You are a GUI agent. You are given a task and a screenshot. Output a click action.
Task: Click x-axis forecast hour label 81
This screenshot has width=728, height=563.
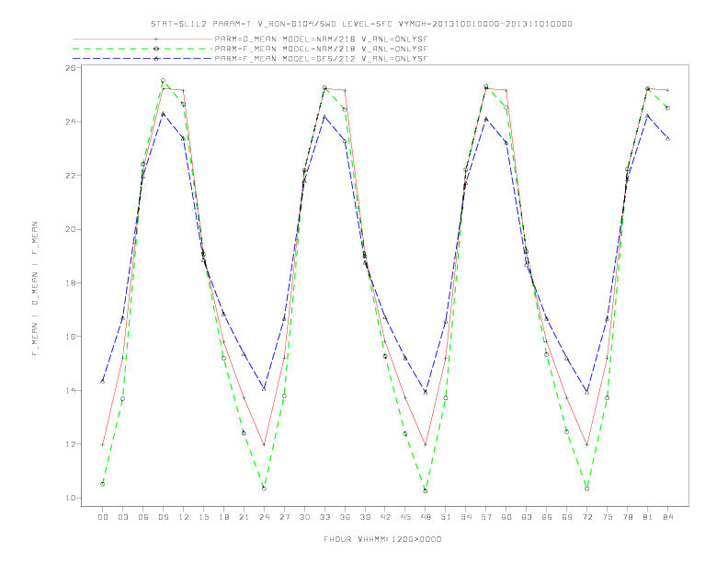point(648,517)
